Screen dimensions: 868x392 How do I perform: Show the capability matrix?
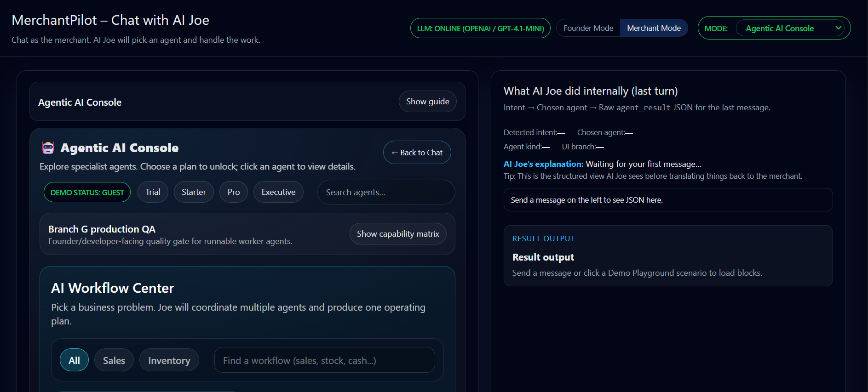point(398,234)
